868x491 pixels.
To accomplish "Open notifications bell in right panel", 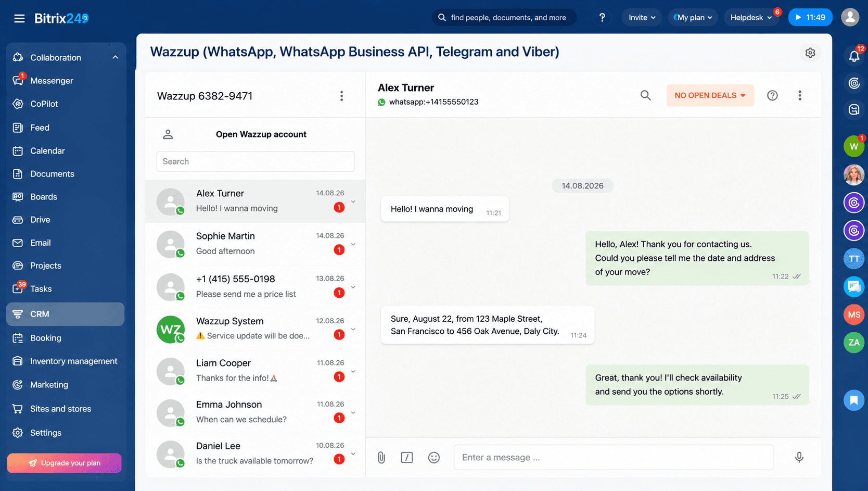I will (x=854, y=56).
